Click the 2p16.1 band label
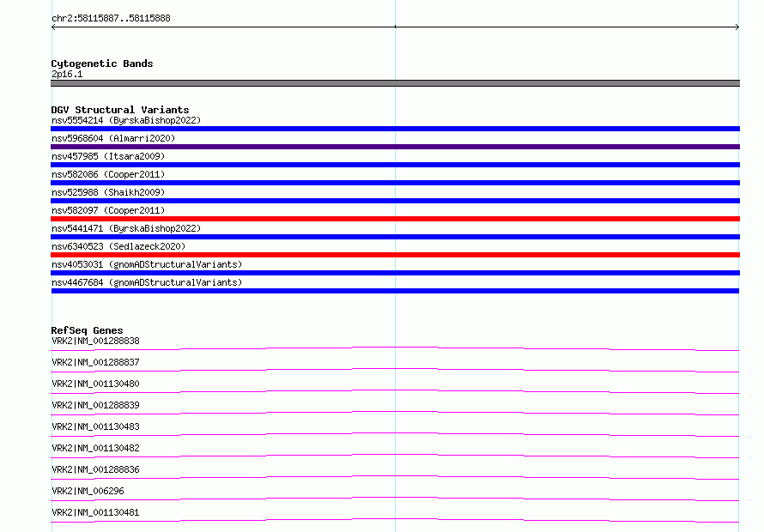The image size is (764, 532). (67, 74)
